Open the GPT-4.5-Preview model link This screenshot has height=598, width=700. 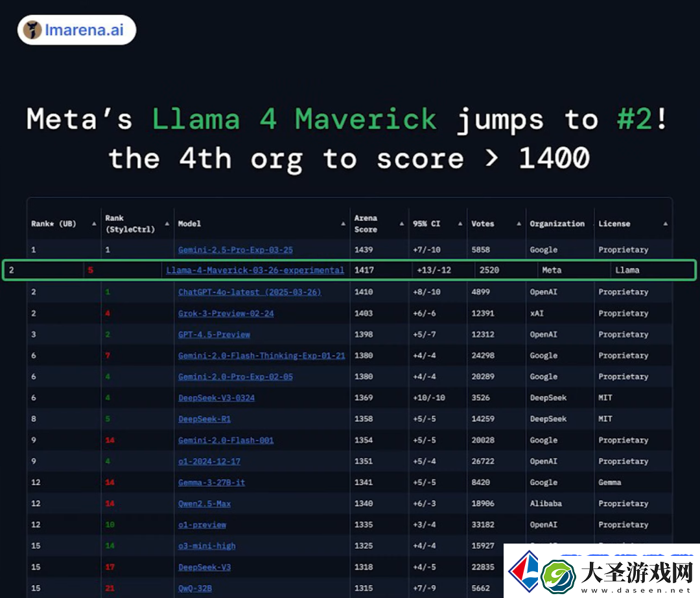pyautogui.click(x=214, y=334)
